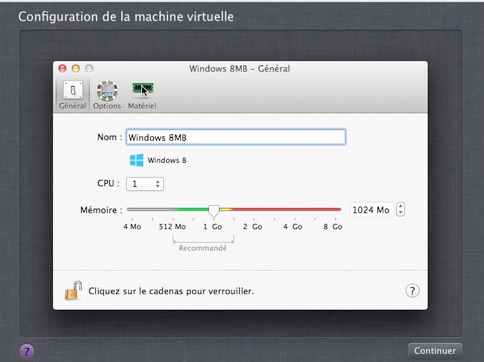
Task: Click the 1024 Mo memory value field
Action: click(371, 210)
